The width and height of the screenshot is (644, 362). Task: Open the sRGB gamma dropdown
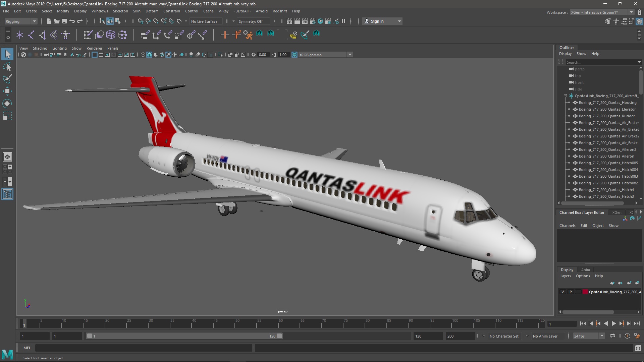tap(325, 55)
